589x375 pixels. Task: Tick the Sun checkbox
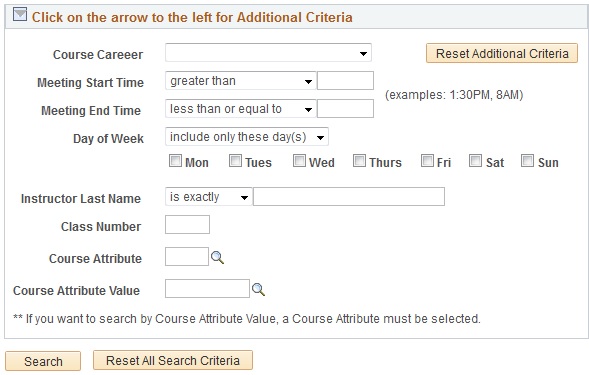click(528, 161)
